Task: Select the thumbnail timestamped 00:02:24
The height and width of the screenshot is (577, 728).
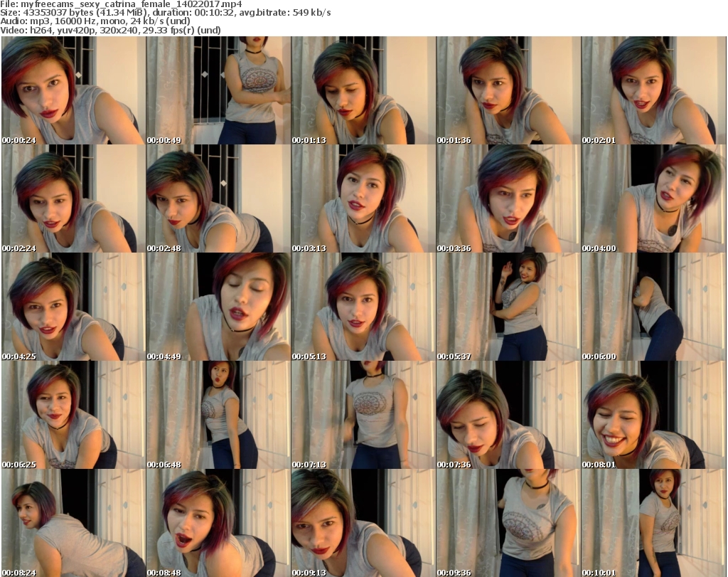Action: (73, 198)
